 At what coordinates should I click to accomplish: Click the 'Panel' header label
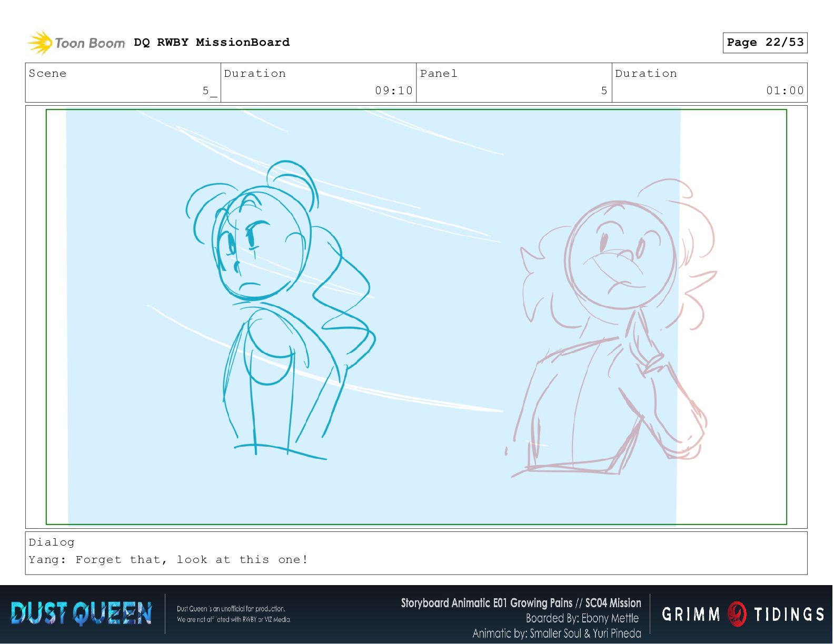coord(439,73)
